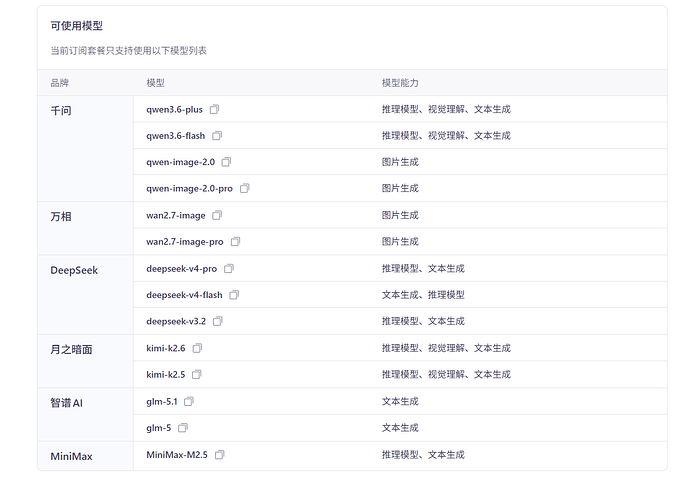Copy the deepseek-v3.2 model name

coord(218,321)
